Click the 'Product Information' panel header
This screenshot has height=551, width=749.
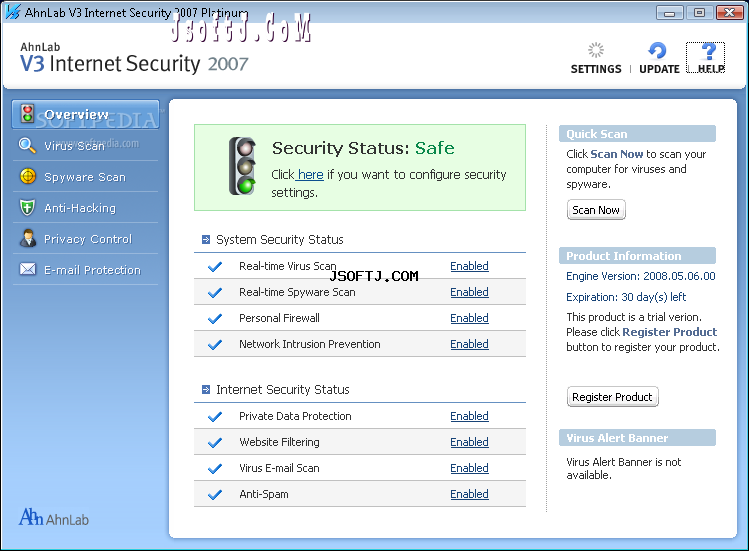click(637, 256)
